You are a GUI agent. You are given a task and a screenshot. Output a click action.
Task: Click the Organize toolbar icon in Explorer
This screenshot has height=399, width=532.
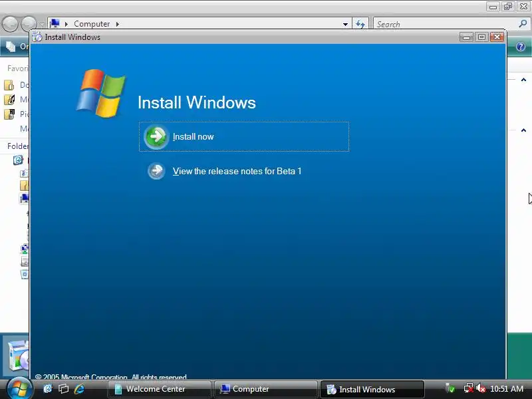click(x=11, y=47)
